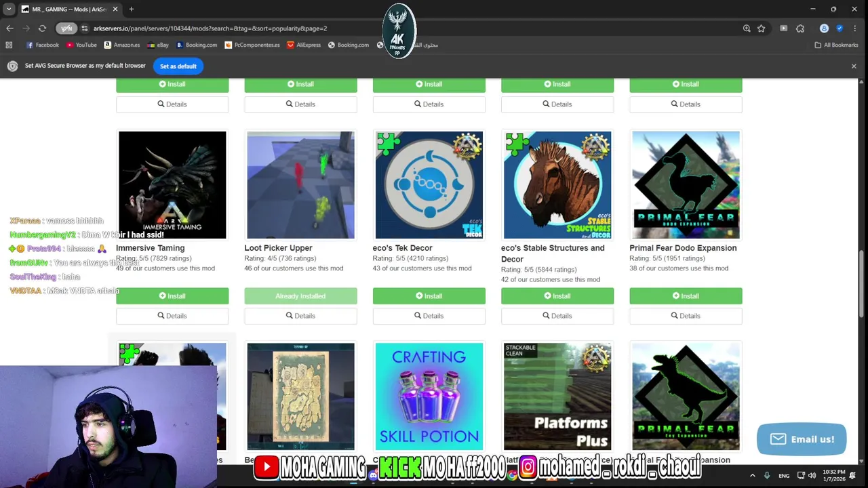
Task: Click the Primal Fear Dodo Expansion title
Action: tap(683, 248)
